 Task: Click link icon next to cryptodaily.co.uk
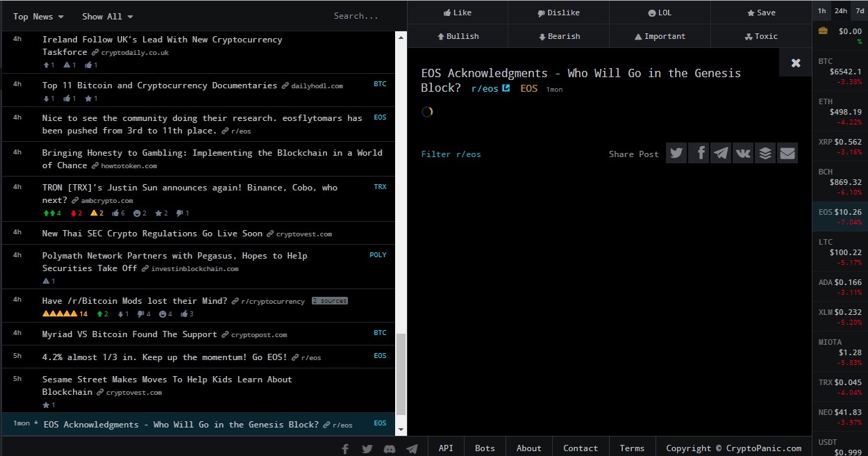tap(94, 52)
